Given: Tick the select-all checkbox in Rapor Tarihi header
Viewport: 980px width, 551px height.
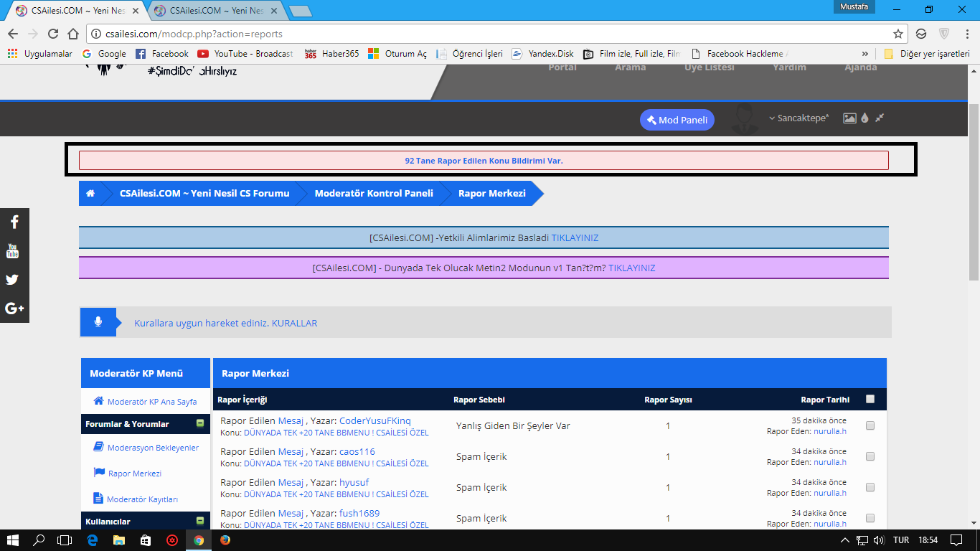Looking at the screenshot, I should [x=870, y=399].
